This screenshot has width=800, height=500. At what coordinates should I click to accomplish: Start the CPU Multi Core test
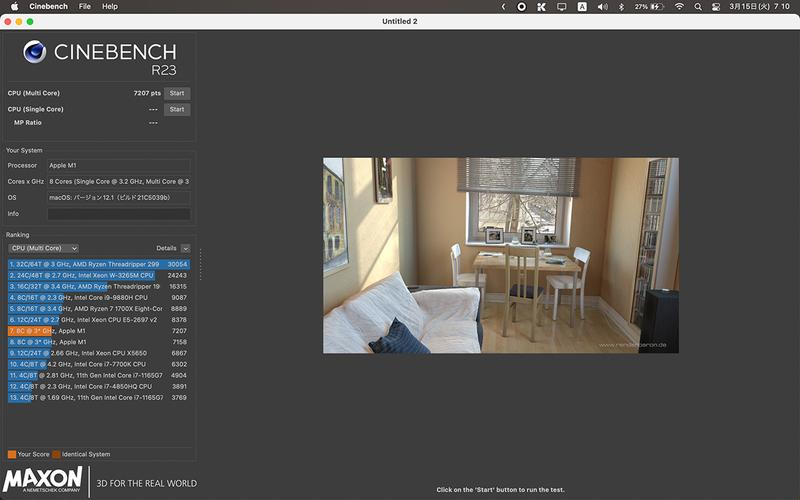tap(177, 93)
